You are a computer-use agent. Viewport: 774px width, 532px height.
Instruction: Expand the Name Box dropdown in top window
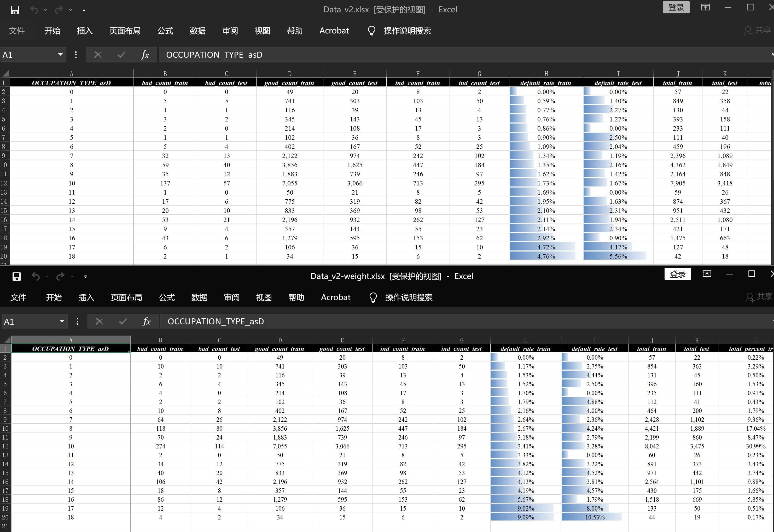[60, 55]
